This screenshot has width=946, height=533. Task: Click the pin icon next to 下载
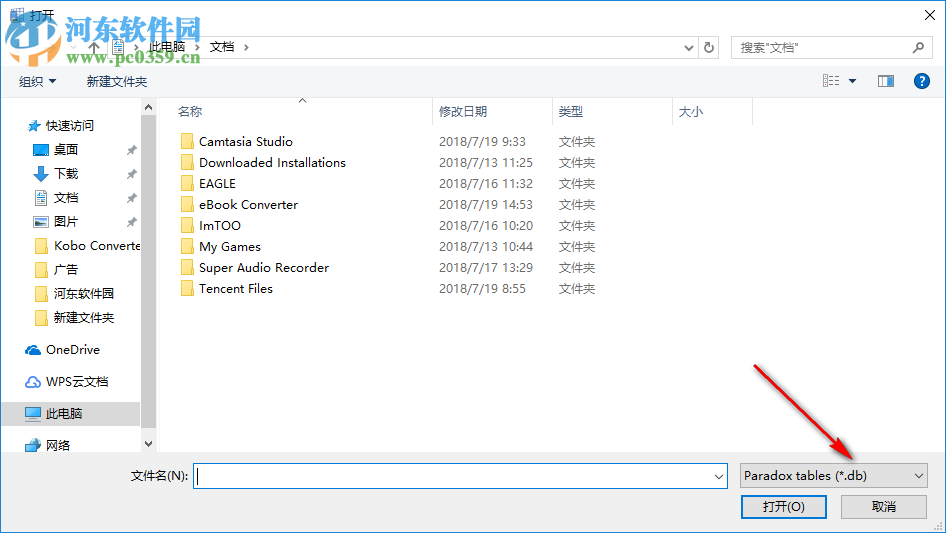132,174
